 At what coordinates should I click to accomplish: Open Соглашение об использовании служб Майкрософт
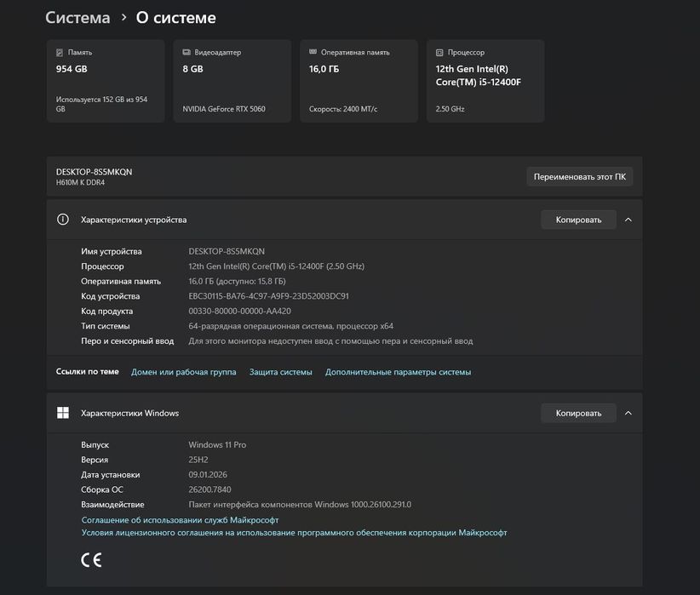(180, 520)
